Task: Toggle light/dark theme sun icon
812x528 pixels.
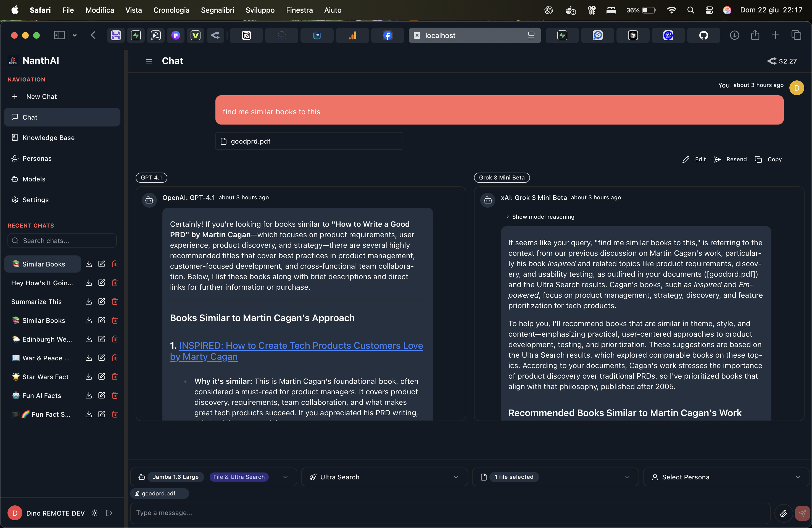Action: point(94,513)
